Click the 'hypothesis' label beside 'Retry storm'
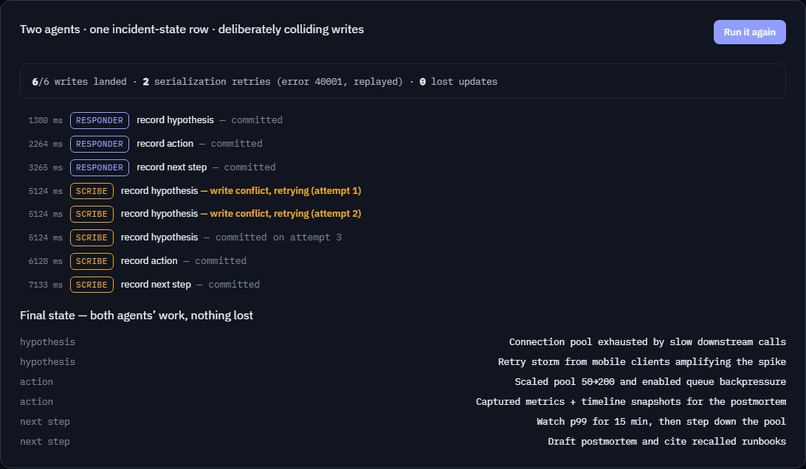Image resolution: width=806 pixels, height=469 pixels. (x=47, y=362)
